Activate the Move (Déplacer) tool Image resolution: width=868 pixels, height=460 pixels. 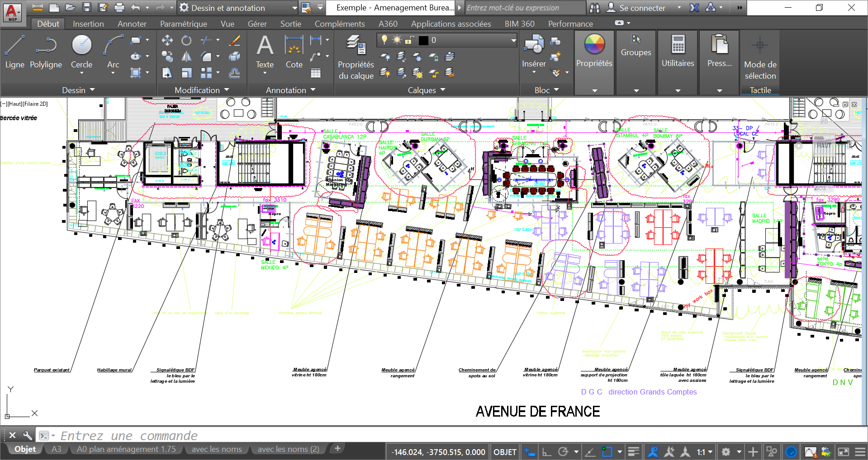point(167,40)
